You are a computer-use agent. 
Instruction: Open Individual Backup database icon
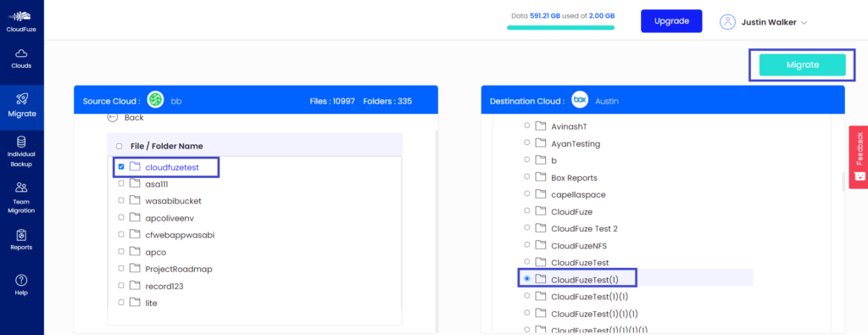(21, 142)
